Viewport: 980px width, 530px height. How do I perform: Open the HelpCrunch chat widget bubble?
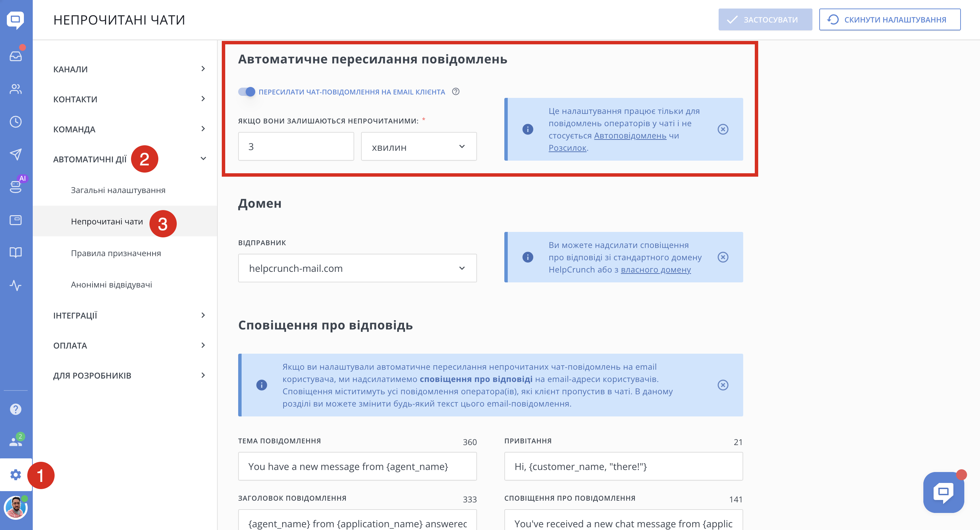pos(943,492)
